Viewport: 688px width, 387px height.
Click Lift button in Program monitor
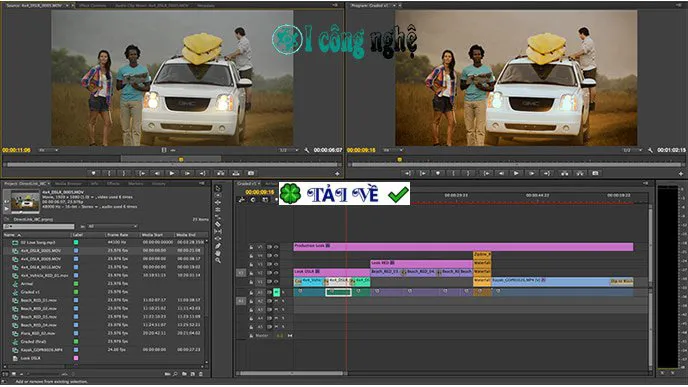point(564,173)
